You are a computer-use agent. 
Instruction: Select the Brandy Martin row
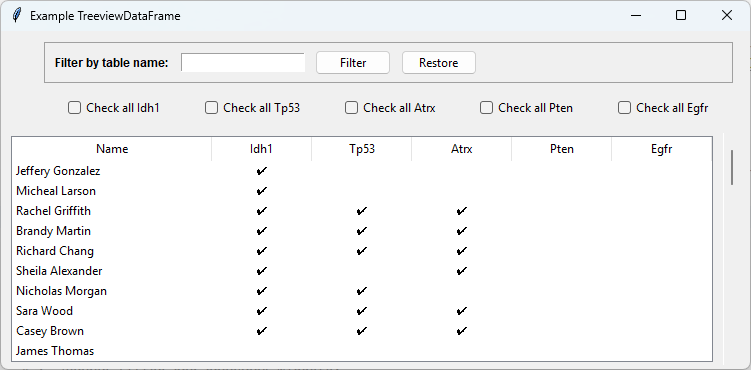click(x=362, y=231)
